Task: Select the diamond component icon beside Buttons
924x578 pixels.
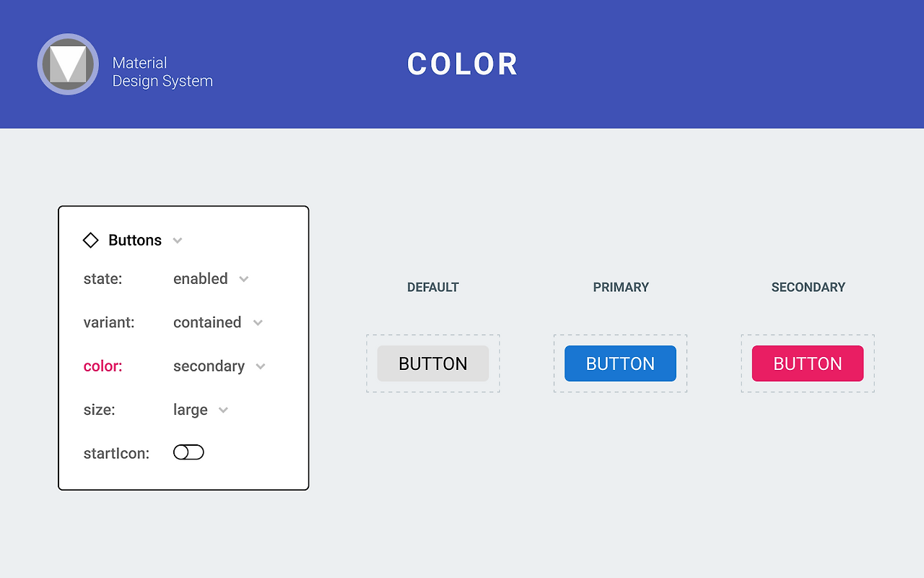Action: [90, 240]
